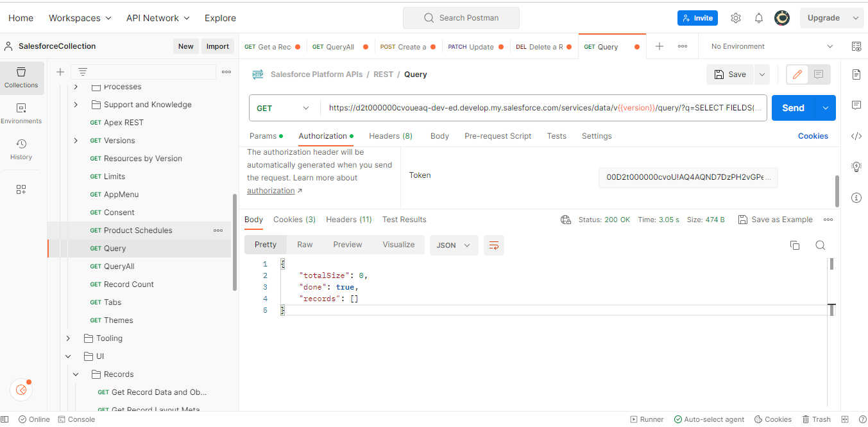Toggle the two-pane layout icon in the status bar
This screenshot has width=868, height=427.
tap(845, 419)
